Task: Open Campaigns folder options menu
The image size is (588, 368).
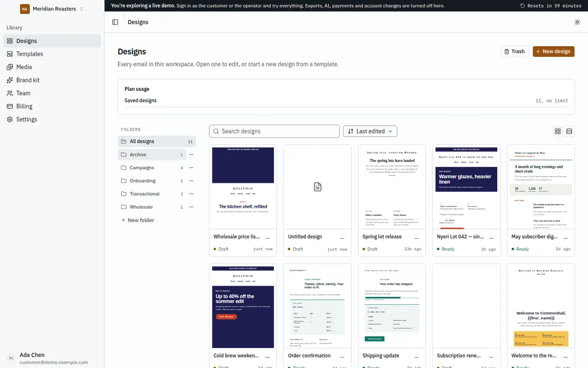Action: (x=191, y=168)
